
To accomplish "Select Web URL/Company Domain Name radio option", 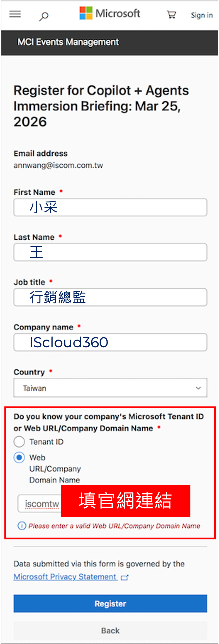I will pyautogui.click(x=19, y=457).
